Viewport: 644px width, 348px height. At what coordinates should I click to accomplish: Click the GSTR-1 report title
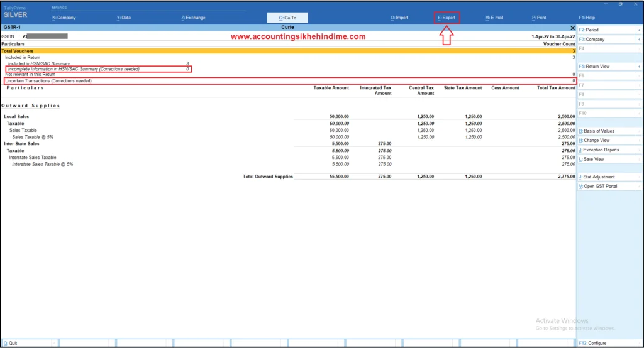pyautogui.click(x=12, y=27)
